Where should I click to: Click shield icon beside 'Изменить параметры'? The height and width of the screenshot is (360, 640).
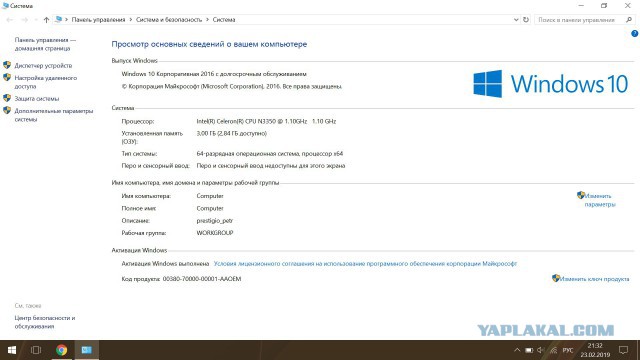pos(581,195)
